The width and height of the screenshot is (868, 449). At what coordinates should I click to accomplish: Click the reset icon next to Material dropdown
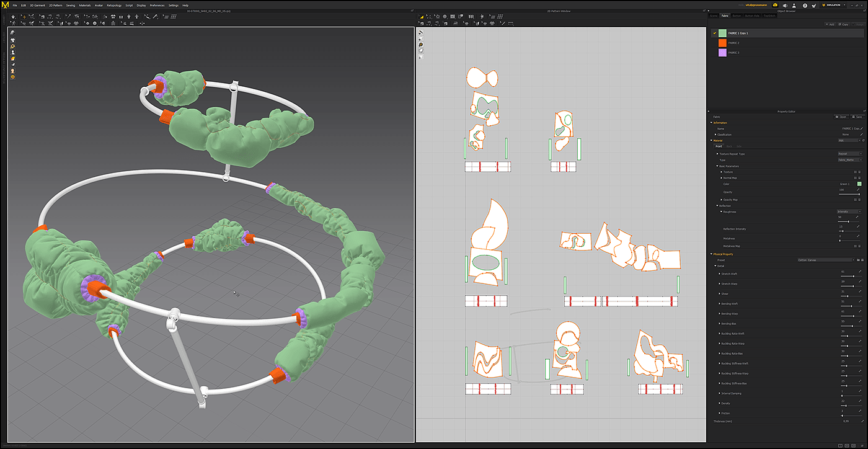pos(862,141)
